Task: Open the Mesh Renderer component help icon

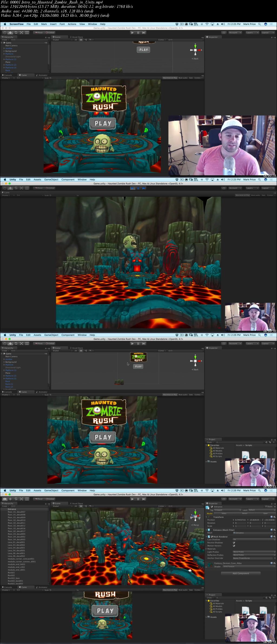Action: point(272,537)
